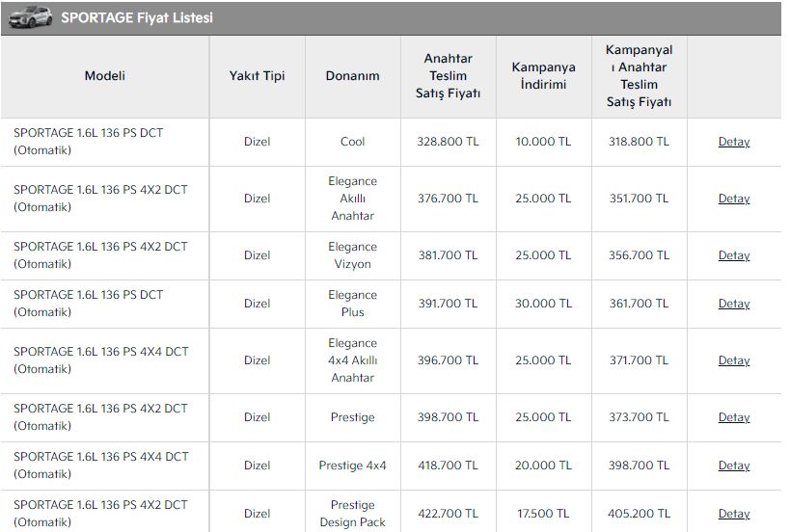The image size is (790, 532).
Task: Click the Modeli column header
Action: 105,76
